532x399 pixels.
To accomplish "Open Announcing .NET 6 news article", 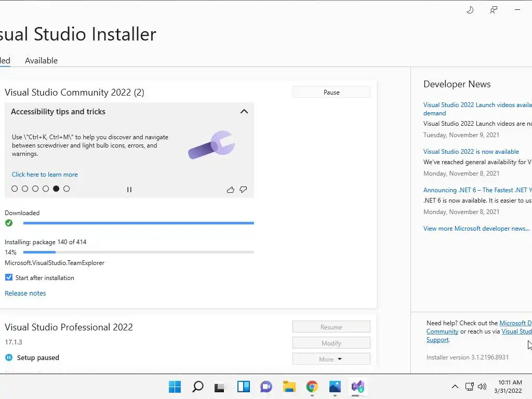I will pyautogui.click(x=477, y=190).
